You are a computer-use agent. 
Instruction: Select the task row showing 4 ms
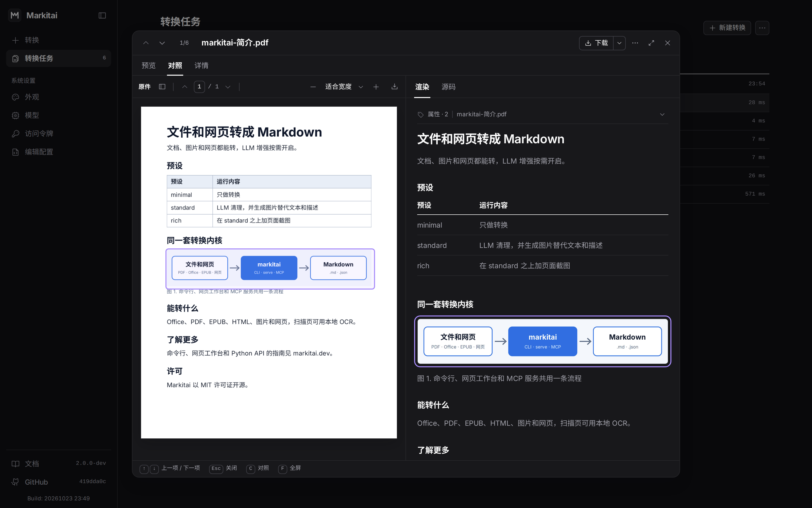tap(725, 121)
